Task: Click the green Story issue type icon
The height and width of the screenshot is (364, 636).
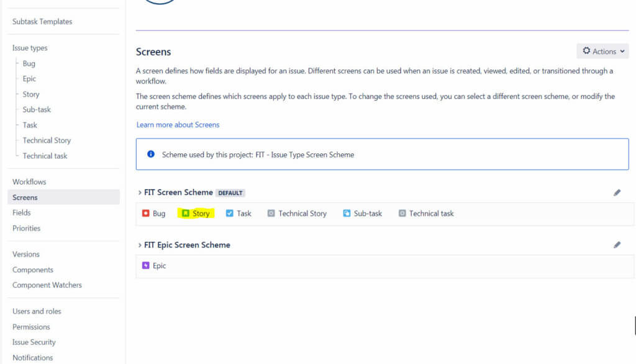Action: (x=185, y=213)
